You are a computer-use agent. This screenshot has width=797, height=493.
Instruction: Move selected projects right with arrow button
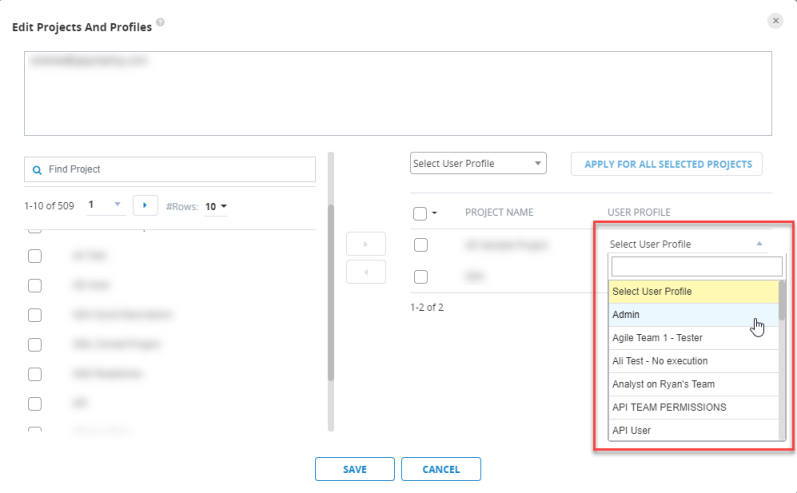365,244
